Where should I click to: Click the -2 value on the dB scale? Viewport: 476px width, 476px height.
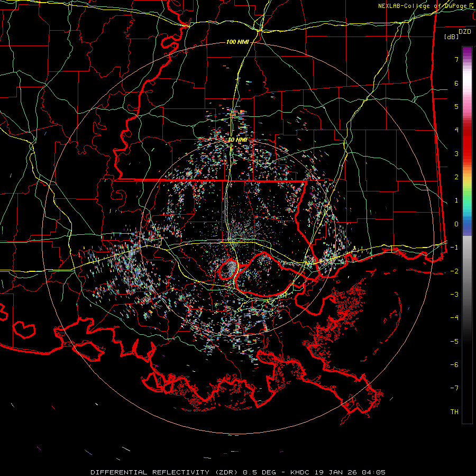click(x=454, y=271)
